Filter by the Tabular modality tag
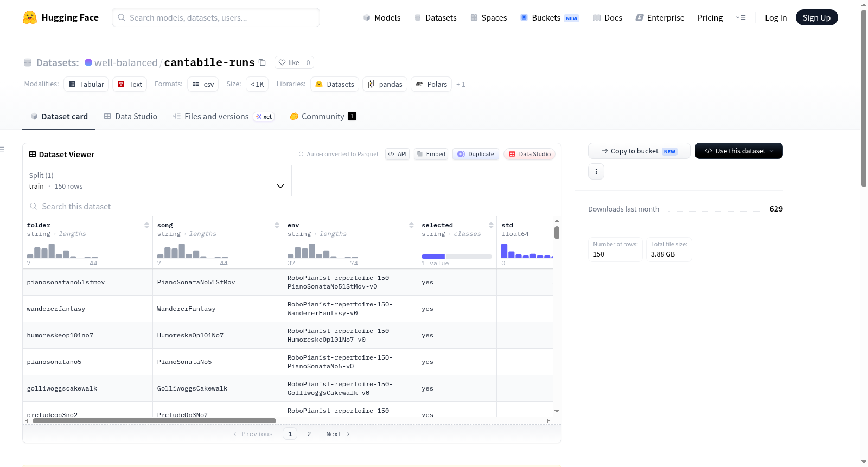Screen dimensions: 868x467 pyautogui.click(x=86, y=84)
